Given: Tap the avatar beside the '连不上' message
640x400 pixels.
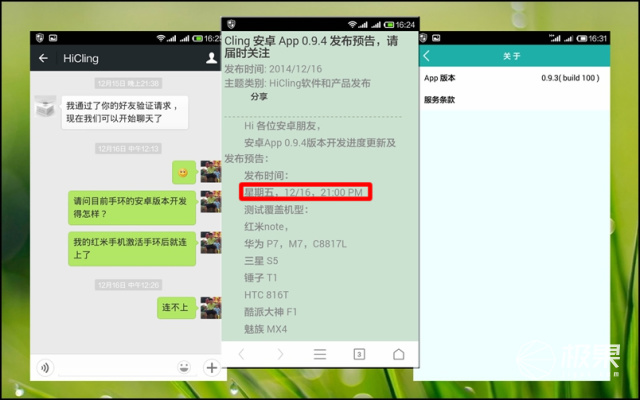Looking at the screenshot, I should (211, 308).
